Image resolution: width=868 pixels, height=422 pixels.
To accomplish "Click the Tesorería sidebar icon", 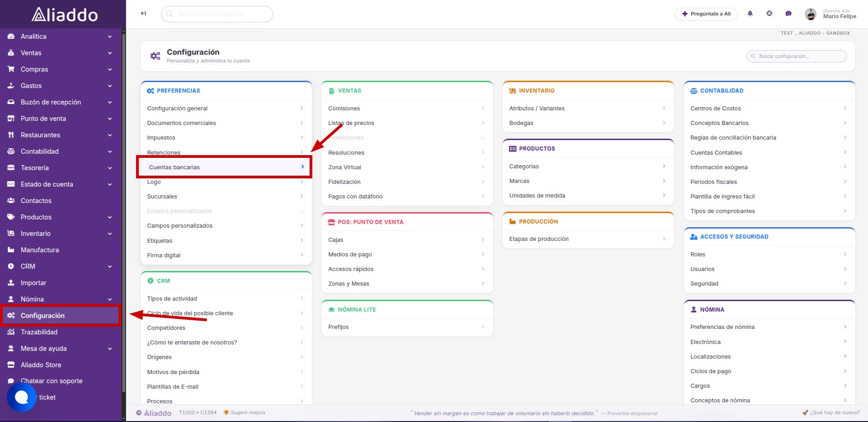I will pos(11,168).
